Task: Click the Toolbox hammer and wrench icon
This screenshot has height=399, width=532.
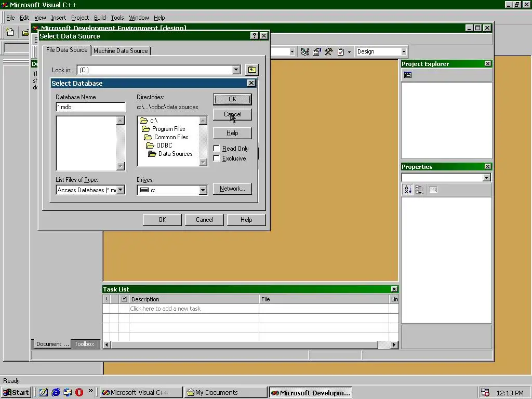Action: (328, 51)
